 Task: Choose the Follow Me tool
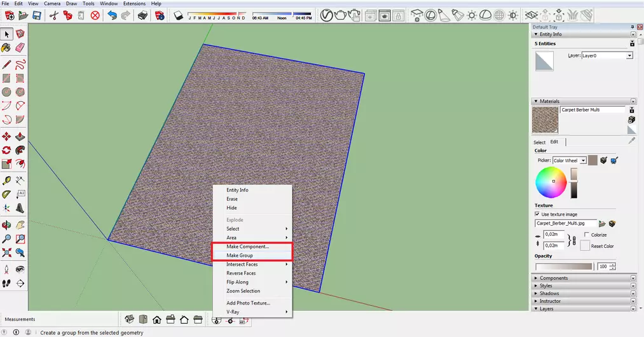(x=20, y=151)
